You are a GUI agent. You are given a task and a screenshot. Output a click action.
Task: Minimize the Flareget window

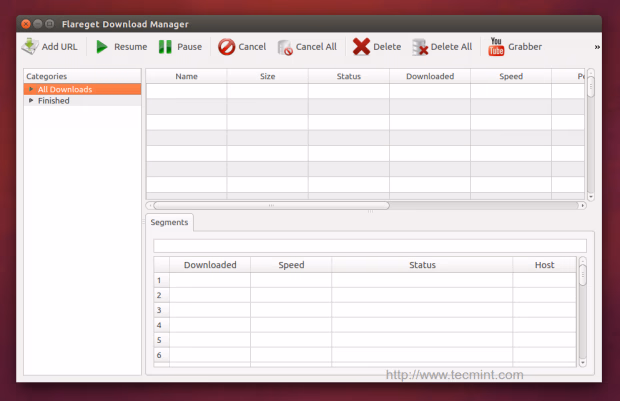tap(38, 24)
